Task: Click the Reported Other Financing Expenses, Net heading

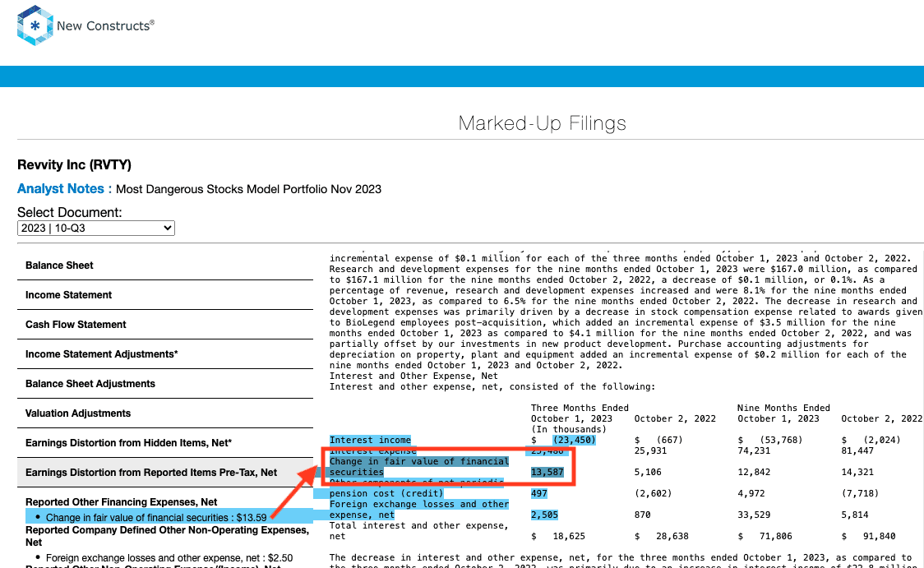Action: pos(122,502)
